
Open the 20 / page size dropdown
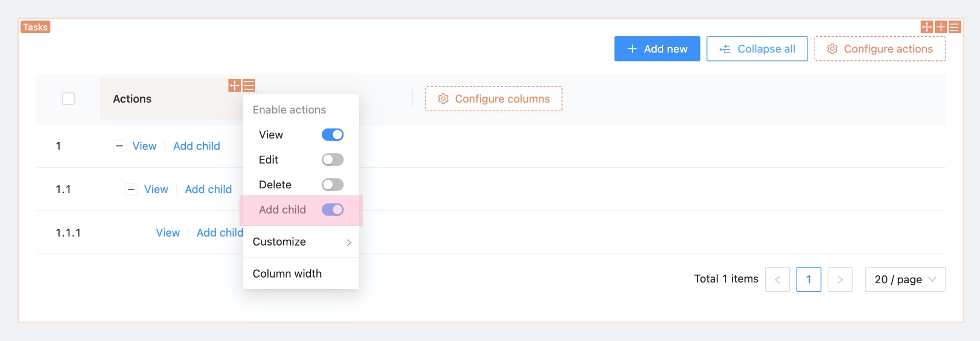[905, 280]
